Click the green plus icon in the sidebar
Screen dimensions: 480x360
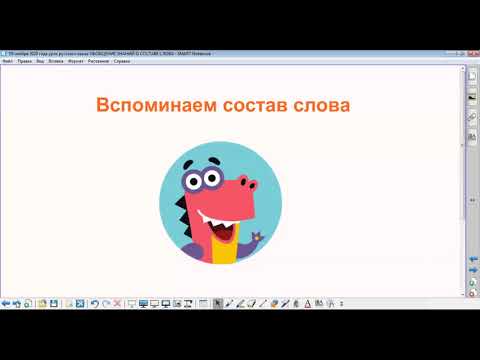(x=473, y=283)
